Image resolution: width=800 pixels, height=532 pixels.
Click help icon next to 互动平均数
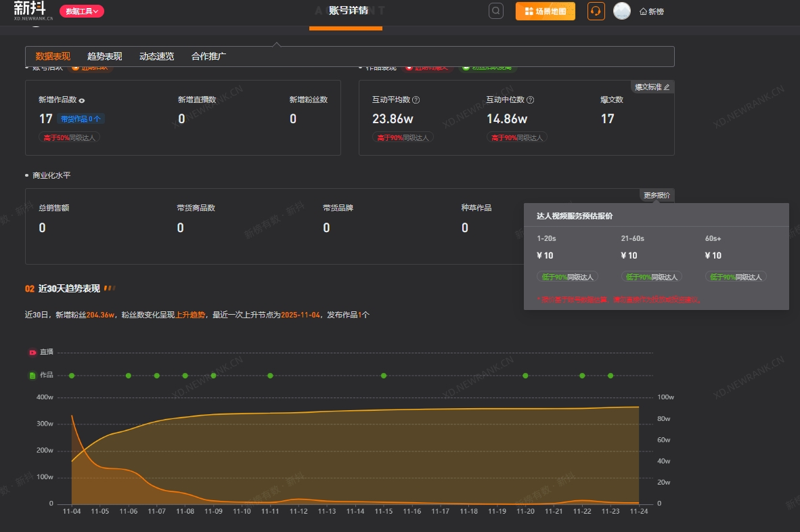[x=416, y=100]
